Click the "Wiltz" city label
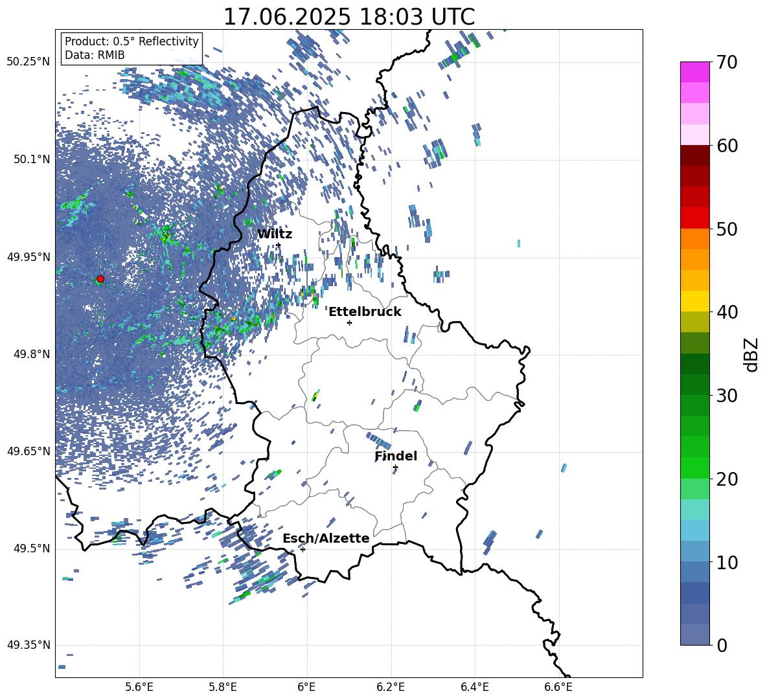Viewport: 767px width, 700px height. click(x=275, y=234)
